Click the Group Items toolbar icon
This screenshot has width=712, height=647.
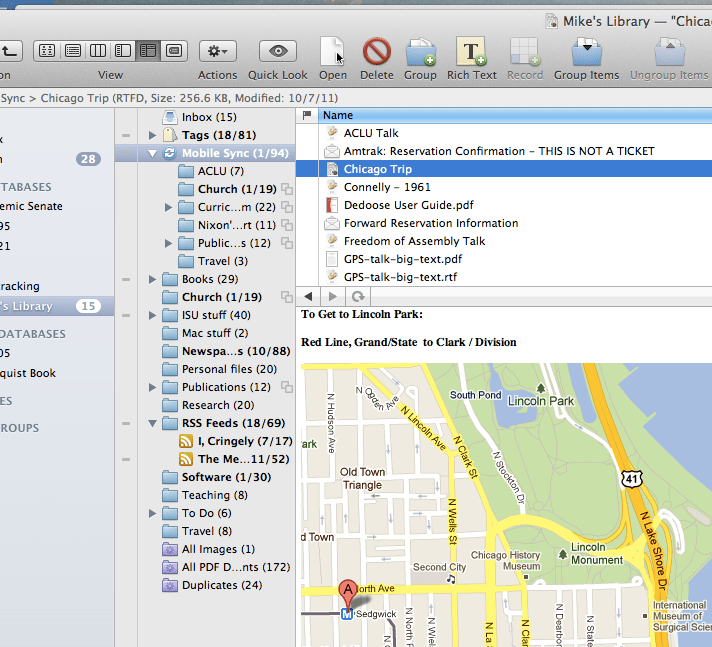point(586,51)
